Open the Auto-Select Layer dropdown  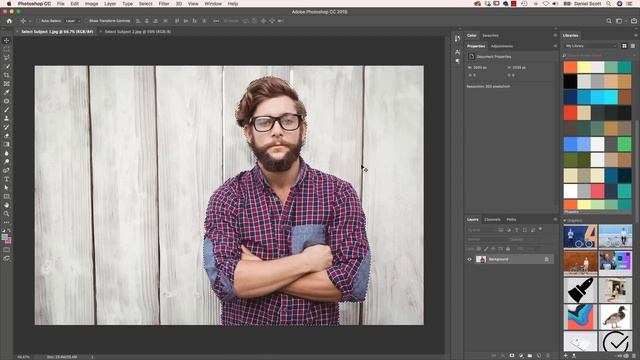(x=73, y=21)
